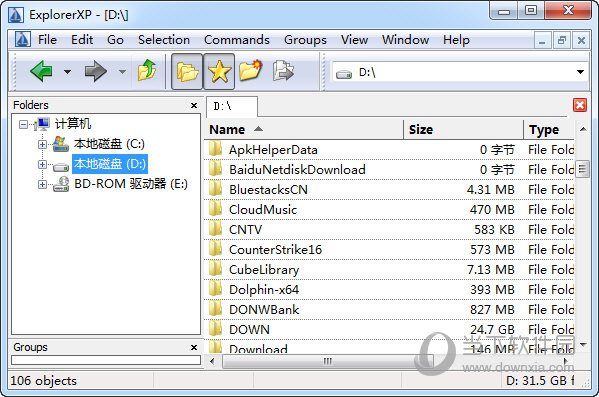
Task: Click the folder icon beside CNTV
Action: pyautogui.click(x=216, y=228)
